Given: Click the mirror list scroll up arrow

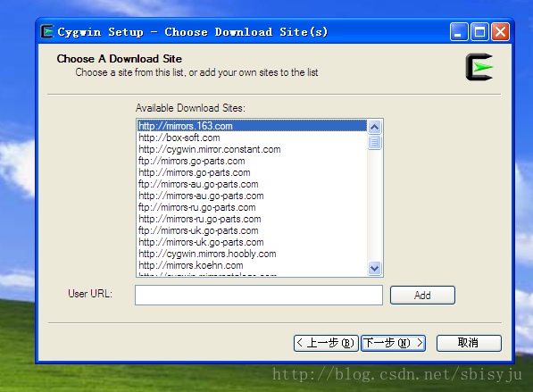Looking at the screenshot, I should click(x=375, y=127).
